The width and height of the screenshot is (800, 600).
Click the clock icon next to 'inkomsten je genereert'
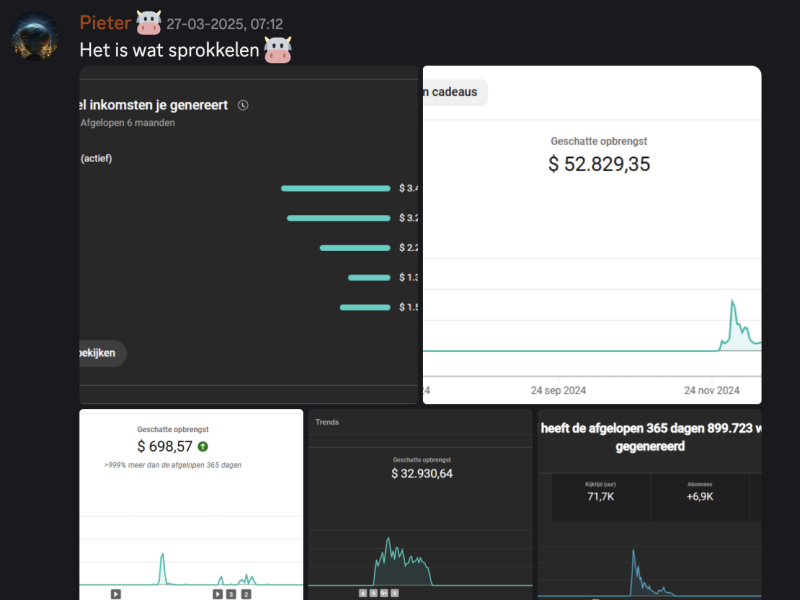point(243,106)
